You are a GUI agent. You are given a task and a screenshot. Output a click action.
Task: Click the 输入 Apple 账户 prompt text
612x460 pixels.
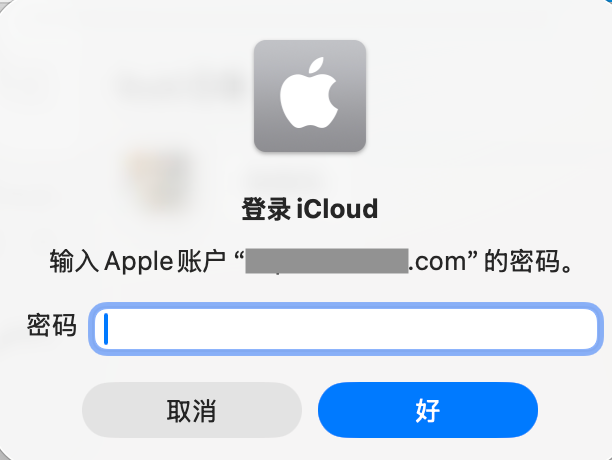click(138, 261)
